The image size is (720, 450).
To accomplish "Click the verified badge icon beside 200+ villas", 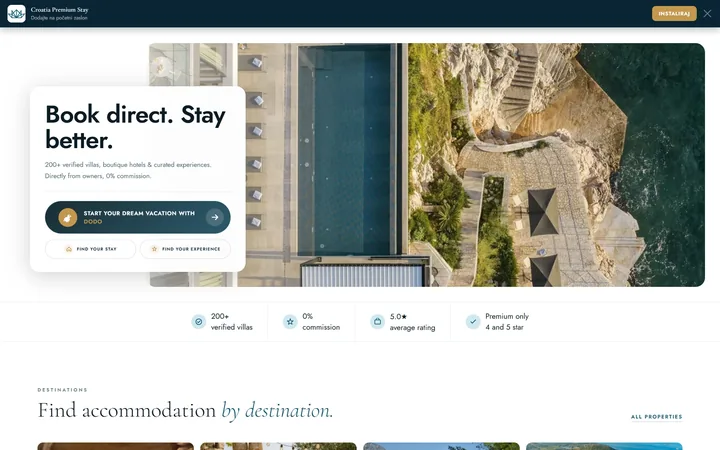I will (x=198, y=322).
